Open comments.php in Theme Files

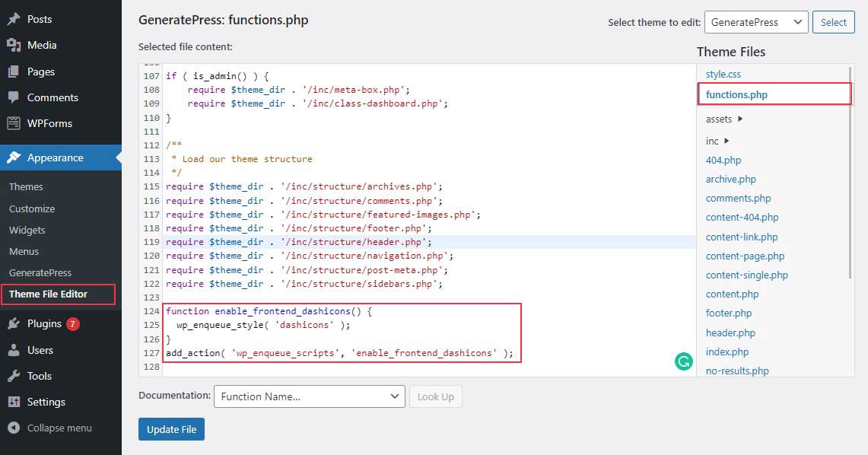coord(738,198)
